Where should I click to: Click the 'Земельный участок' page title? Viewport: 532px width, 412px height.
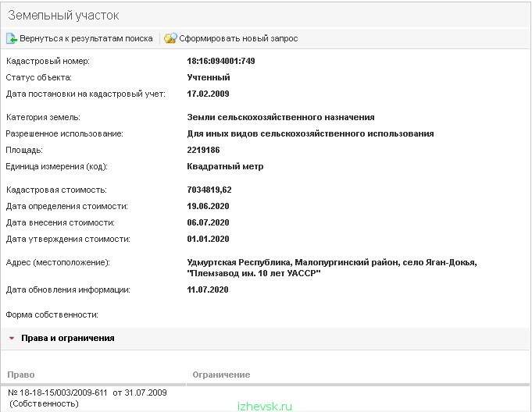point(63,16)
